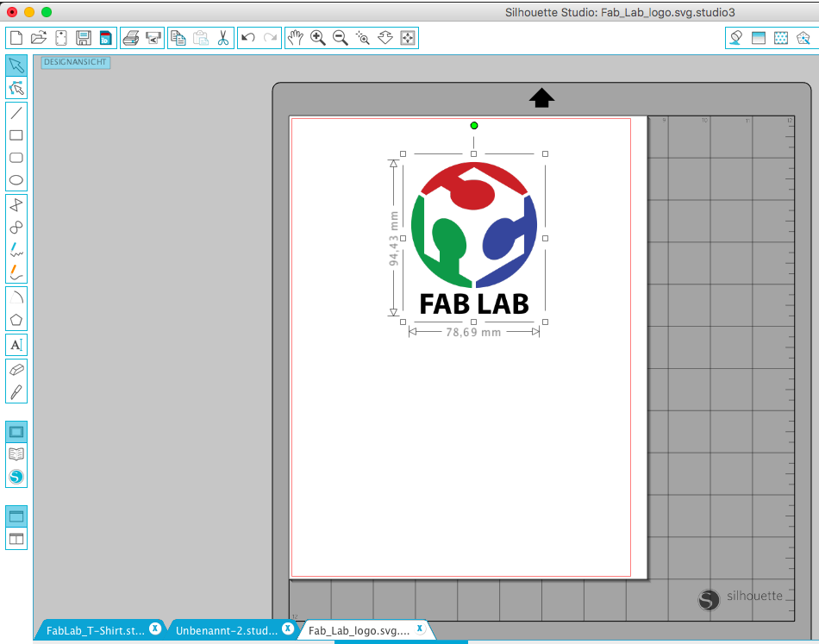Switch to split window layout
The image size is (819, 644).
[16, 539]
